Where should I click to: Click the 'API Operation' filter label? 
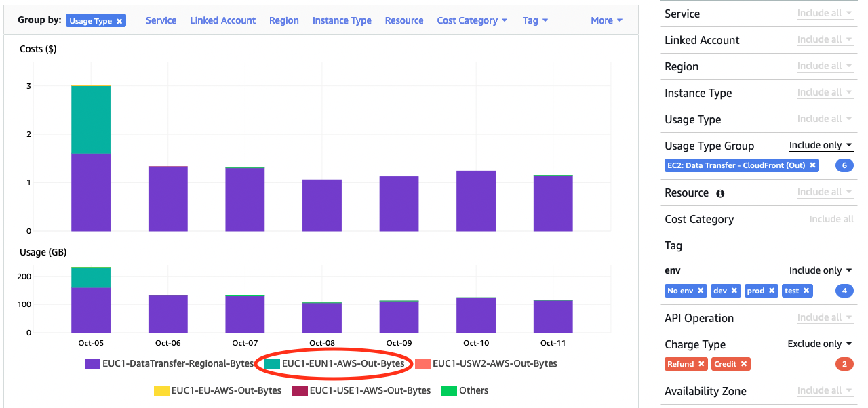click(x=699, y=318)
